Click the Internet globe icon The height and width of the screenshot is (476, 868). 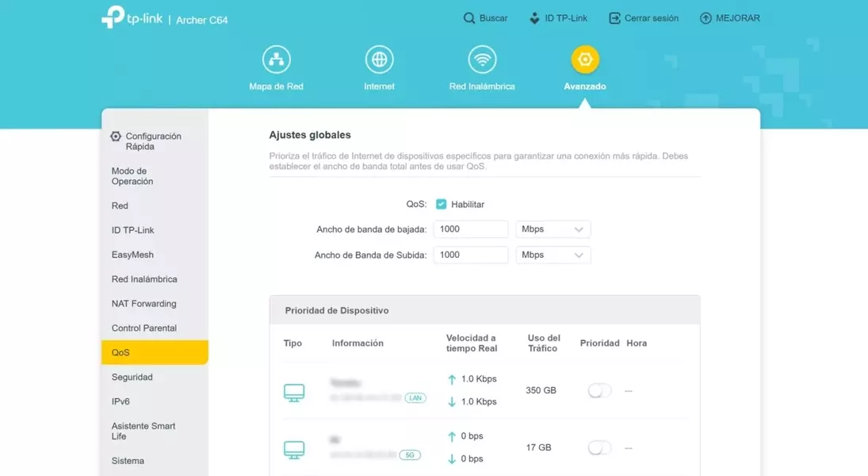pos(379,59)
